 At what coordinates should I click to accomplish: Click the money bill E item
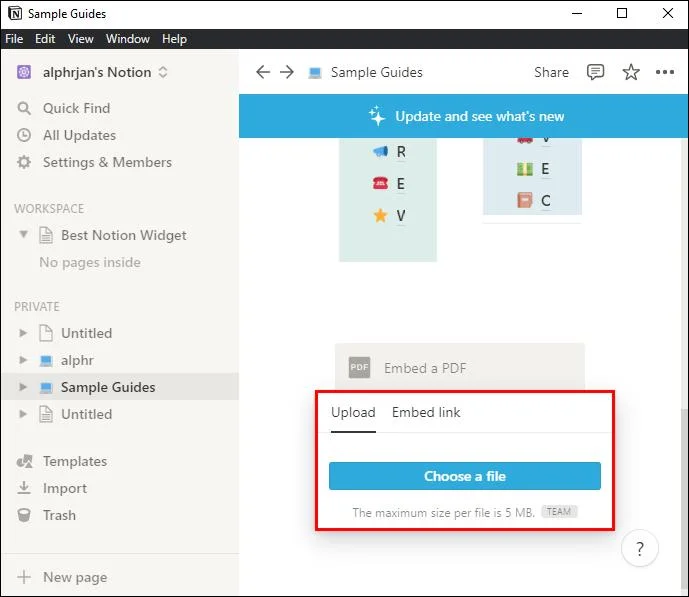533,169
